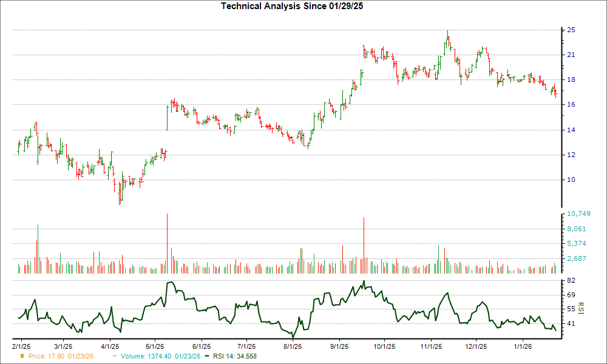Toggle the RSI 14 series via its legend entry
The image size is (607, 364).
pyautogui.click(x=234, y=357)
